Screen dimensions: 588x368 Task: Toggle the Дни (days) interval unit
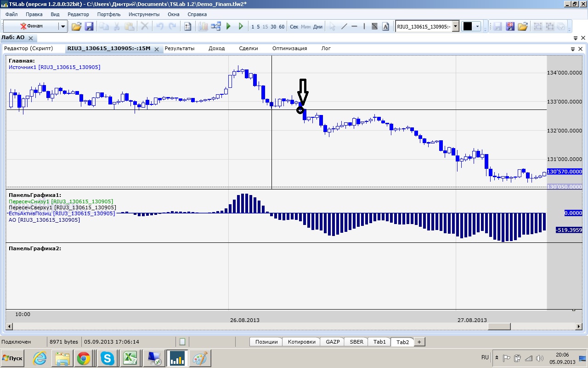point(318,27)
